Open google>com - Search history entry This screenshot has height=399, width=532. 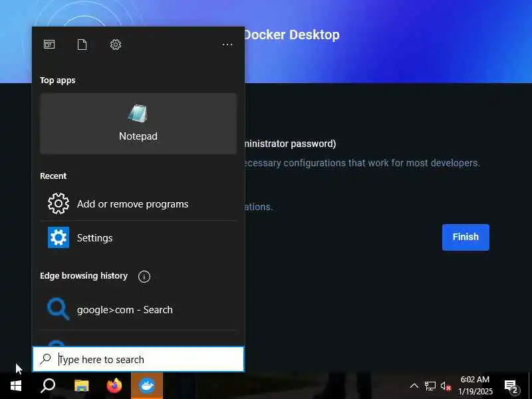point(138,309)
